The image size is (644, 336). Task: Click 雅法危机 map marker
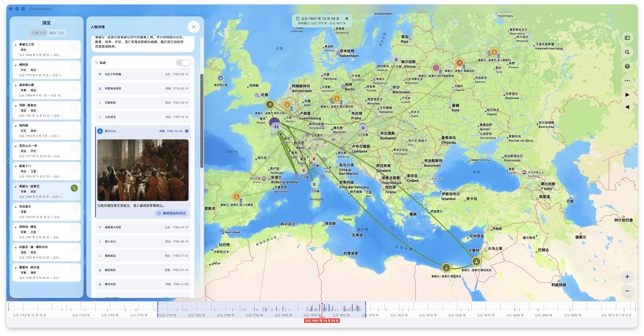(476, 262)
